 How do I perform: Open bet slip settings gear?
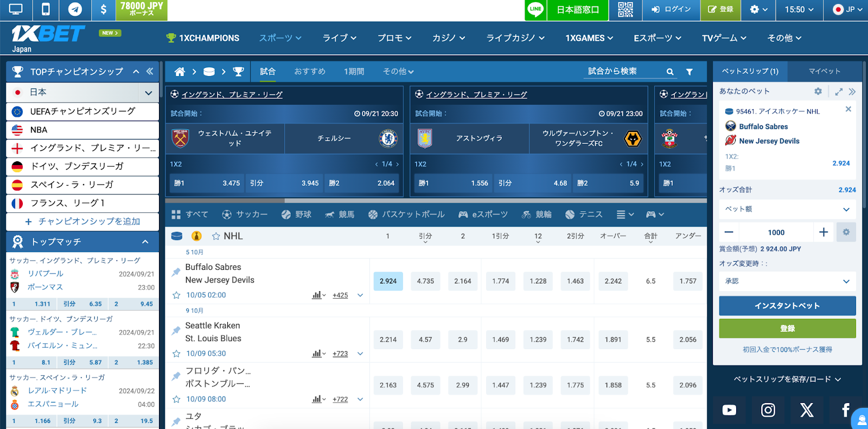pos(818,91)
